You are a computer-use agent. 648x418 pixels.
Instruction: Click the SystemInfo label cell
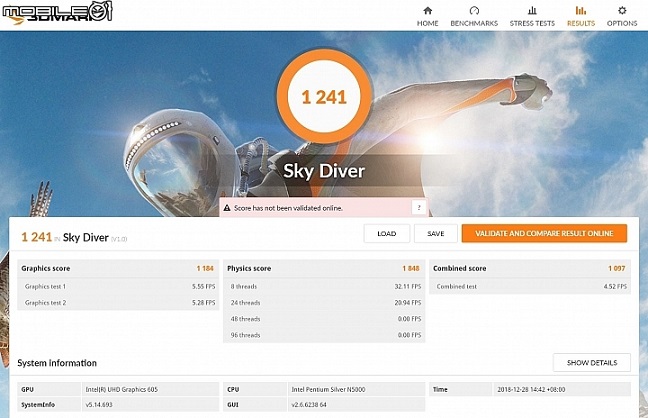(49, 404)
